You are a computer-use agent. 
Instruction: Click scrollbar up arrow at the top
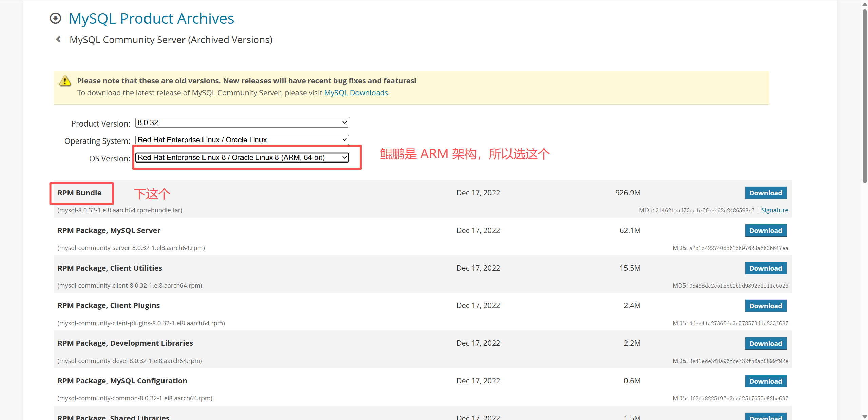(865, 4)
